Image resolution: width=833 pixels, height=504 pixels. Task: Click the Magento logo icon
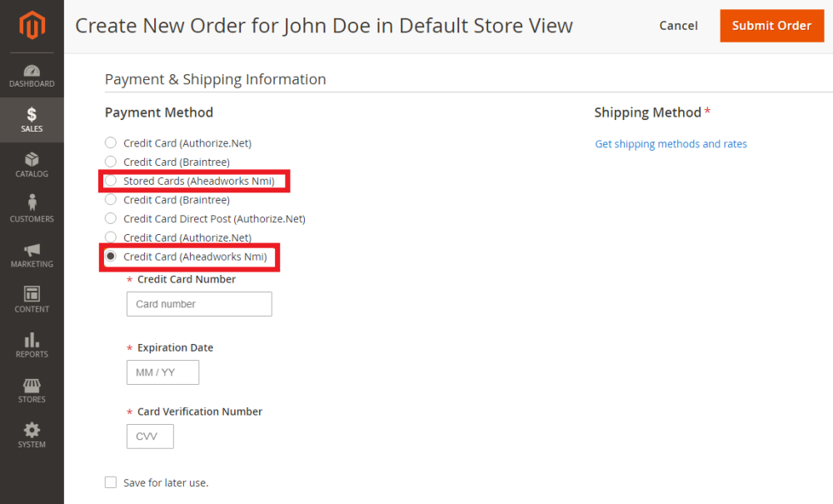pyautogui.click(x=32, y=25)
